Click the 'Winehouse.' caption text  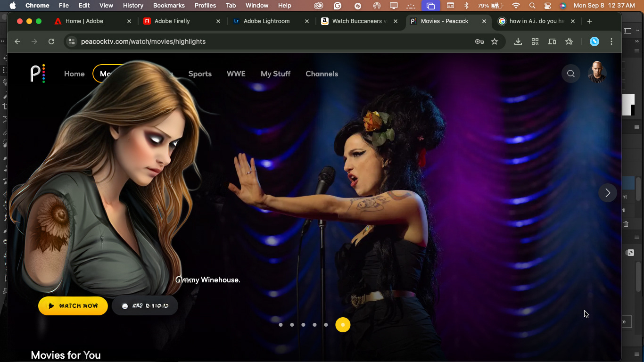[x=220, y=280]
